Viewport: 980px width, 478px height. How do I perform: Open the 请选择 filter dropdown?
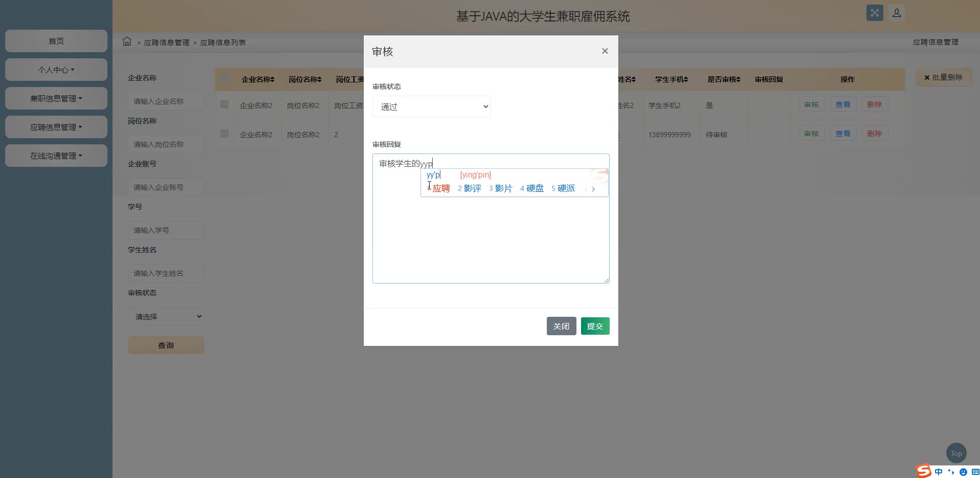[166, 317]
